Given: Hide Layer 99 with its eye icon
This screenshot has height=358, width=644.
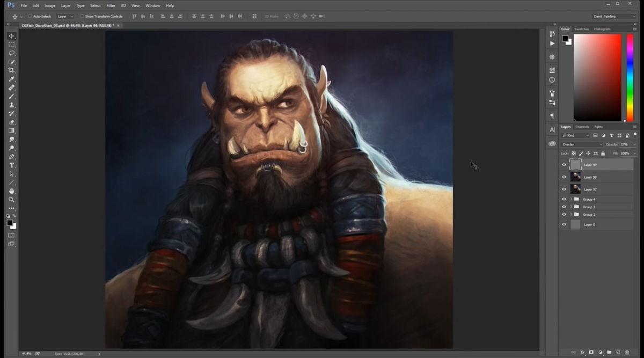Looking at the screenshot, I should (563, 165).
